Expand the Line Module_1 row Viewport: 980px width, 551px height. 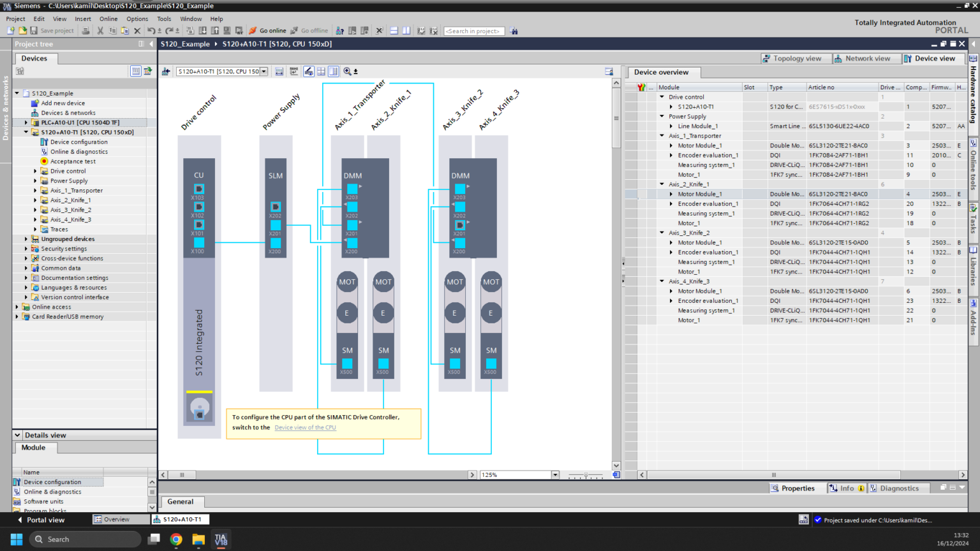click(671, 126)
